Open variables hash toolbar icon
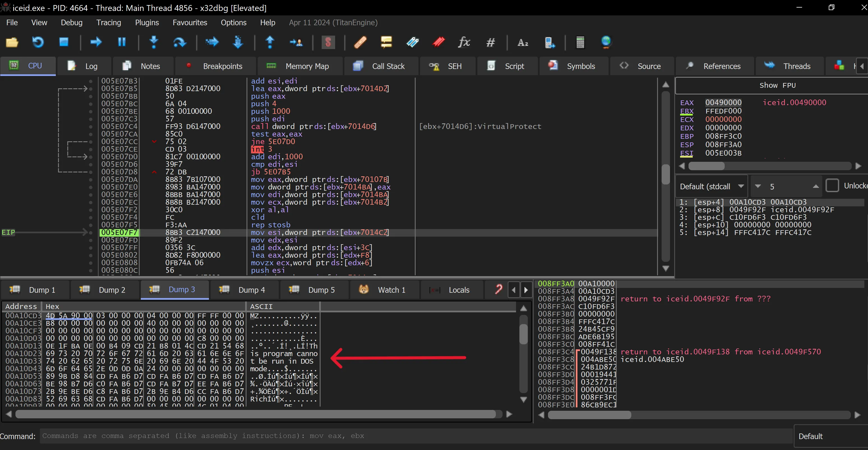This screenshot has height=450, width=868. tap(491, 42)
